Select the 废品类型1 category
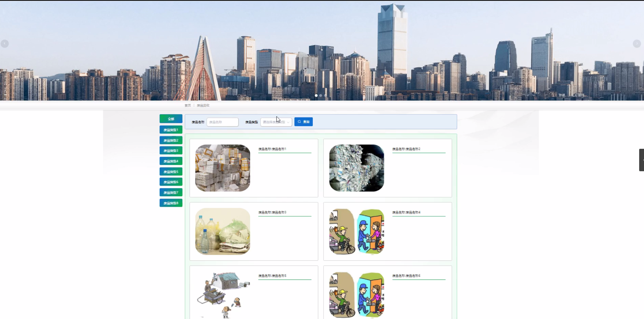Screen dimensions: 644x319 pyautogui.click(x=171, y=130)
